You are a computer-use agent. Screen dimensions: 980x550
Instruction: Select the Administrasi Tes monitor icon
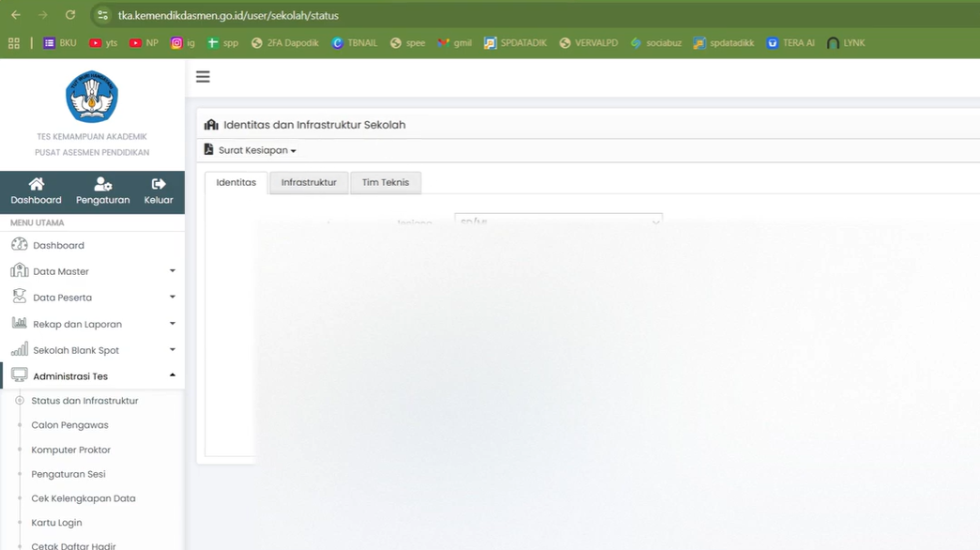pos(21,374)
